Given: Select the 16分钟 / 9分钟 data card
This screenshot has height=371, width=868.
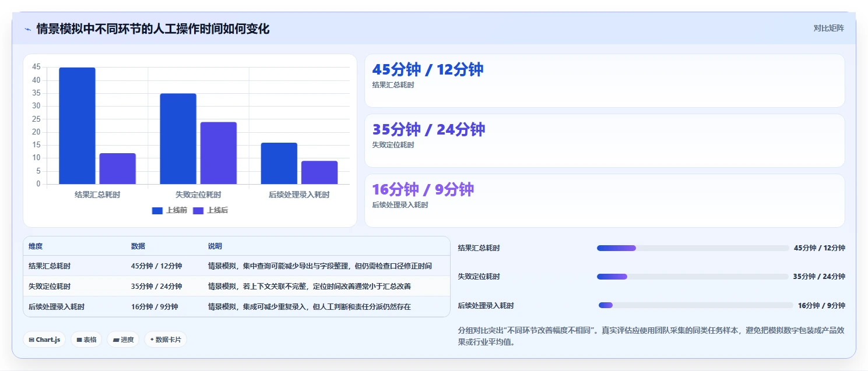Looking at the screenshot, I should point(605,200).
